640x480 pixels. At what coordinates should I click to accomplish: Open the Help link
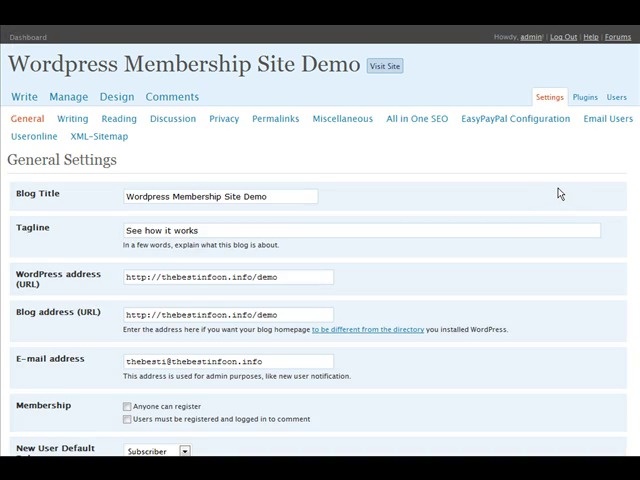click(591, 37)
